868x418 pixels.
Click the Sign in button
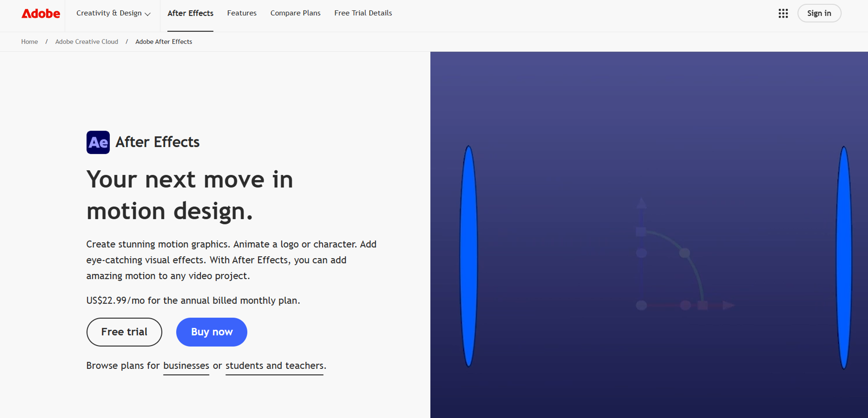click(x=819, y=13)
